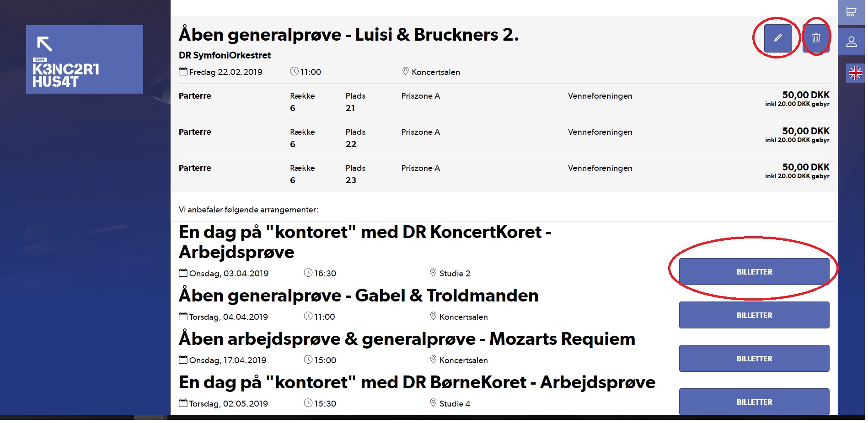Delete order with trash icon
The height and width of the screenshot is (423, 868).
coord(816,38)
